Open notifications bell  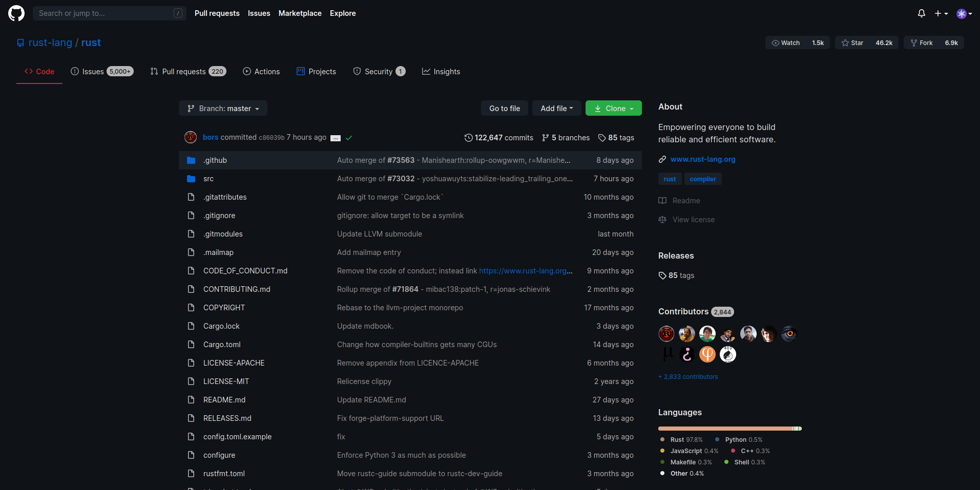(922, 13)
